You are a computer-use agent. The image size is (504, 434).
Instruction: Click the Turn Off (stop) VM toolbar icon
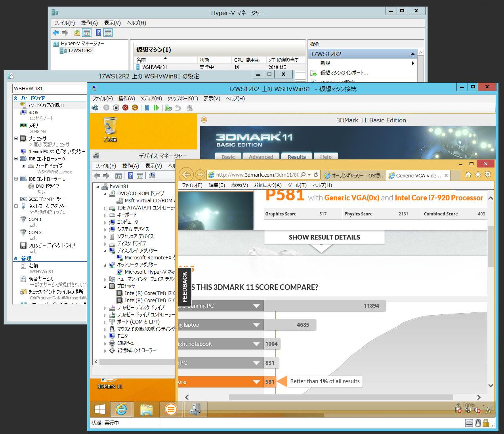116,108
